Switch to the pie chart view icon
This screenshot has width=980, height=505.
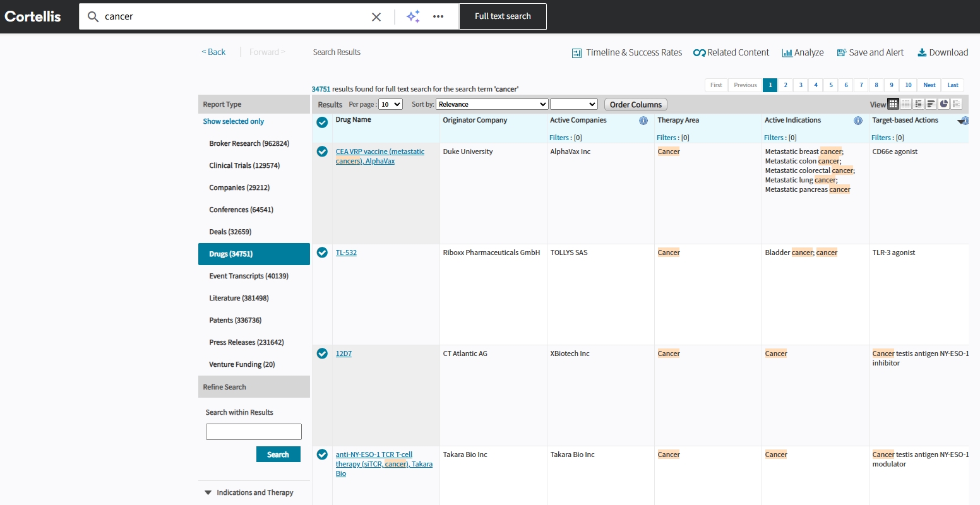pyautogui.click(x=944, y=104)
